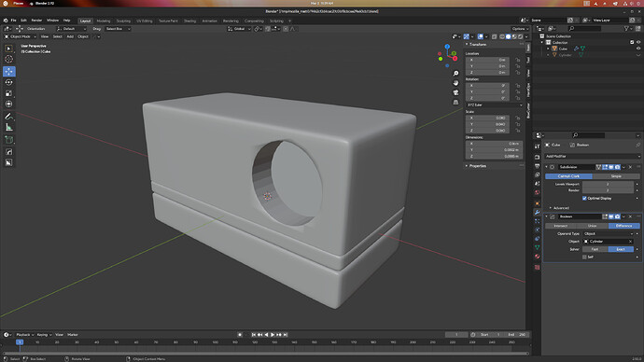Open the Modifier properties wrench tab
644x362 pixels.
point(538,212)
